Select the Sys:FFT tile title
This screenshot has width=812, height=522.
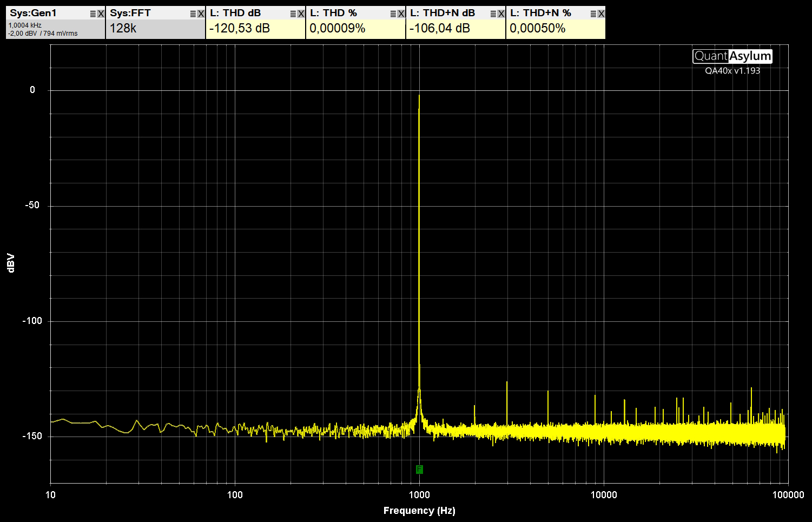pyautogui.click(x=130, y=13)
